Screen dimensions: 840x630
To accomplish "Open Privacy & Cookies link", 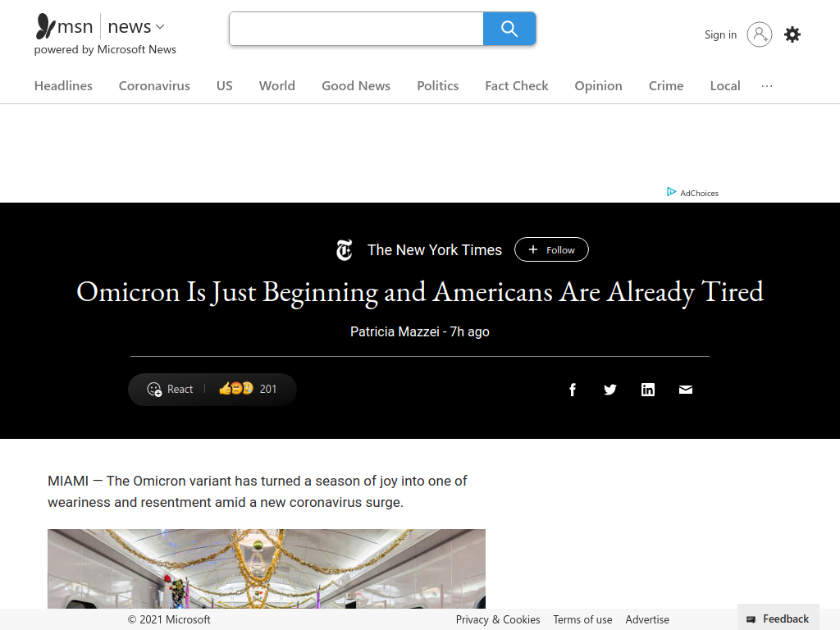I will coord(498,619).
